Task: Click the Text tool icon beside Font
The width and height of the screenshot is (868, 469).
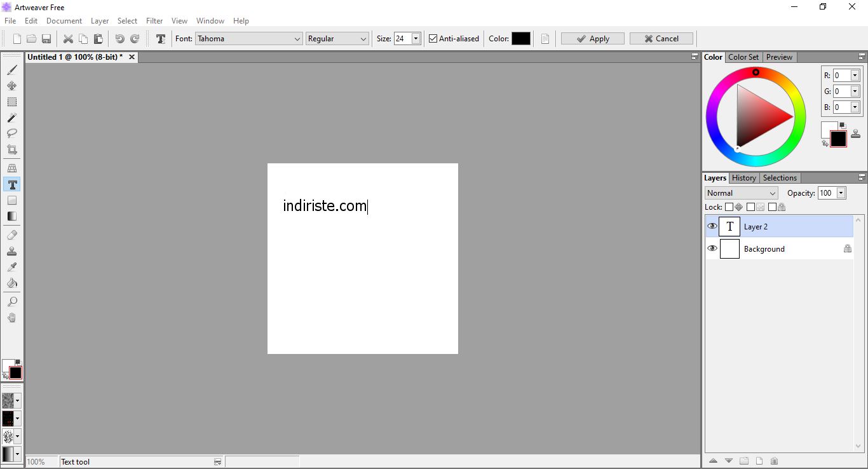Action: (x=161, y=39)
